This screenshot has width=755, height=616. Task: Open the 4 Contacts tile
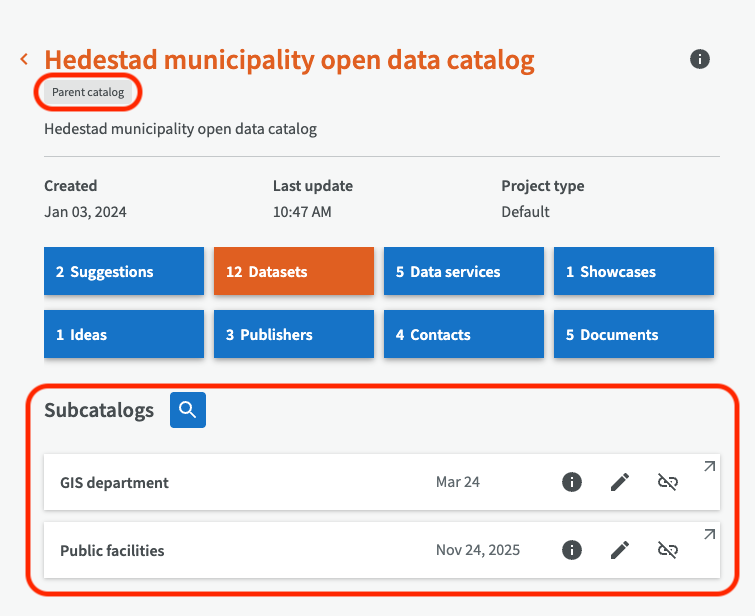point(464,334)
